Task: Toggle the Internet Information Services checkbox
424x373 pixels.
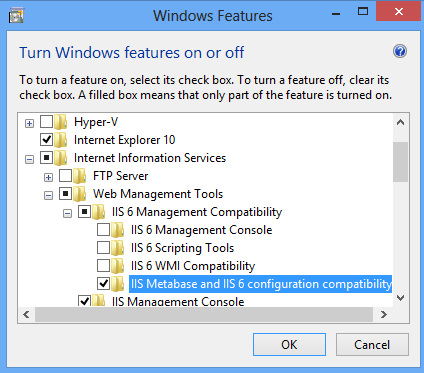Action: click(x=46, y=158)
